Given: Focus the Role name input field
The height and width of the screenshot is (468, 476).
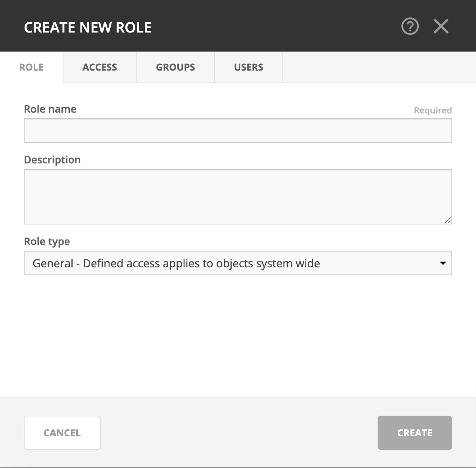Looking at the screenshot, I should click(x=238, y=130).
